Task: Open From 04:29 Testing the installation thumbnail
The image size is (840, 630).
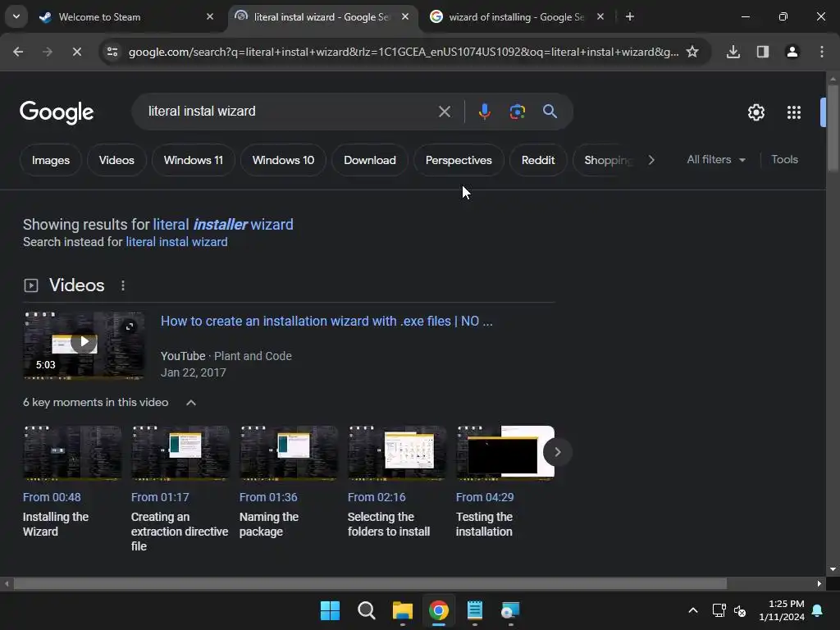Action: (505, 453)
